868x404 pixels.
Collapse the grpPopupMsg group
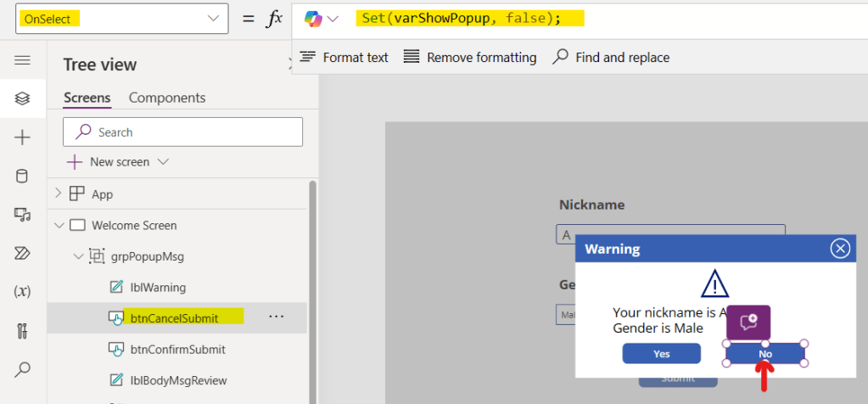[x=79, y=255]
